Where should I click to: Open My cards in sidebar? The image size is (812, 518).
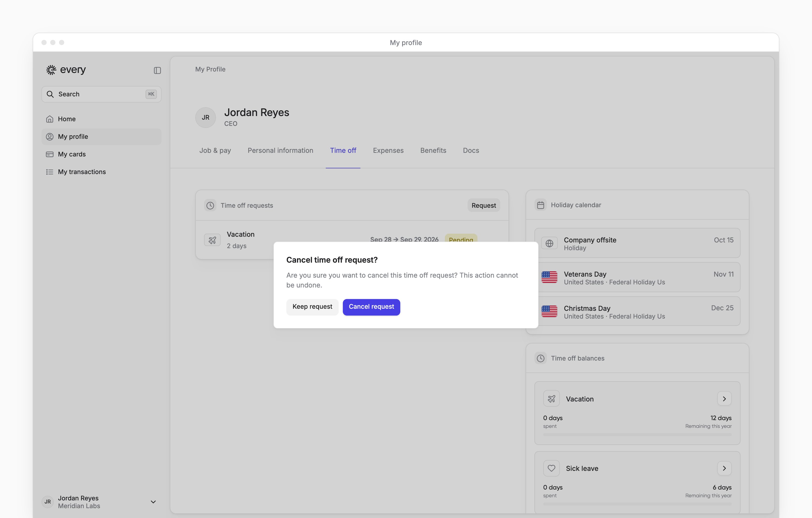[x=101, y=154]
